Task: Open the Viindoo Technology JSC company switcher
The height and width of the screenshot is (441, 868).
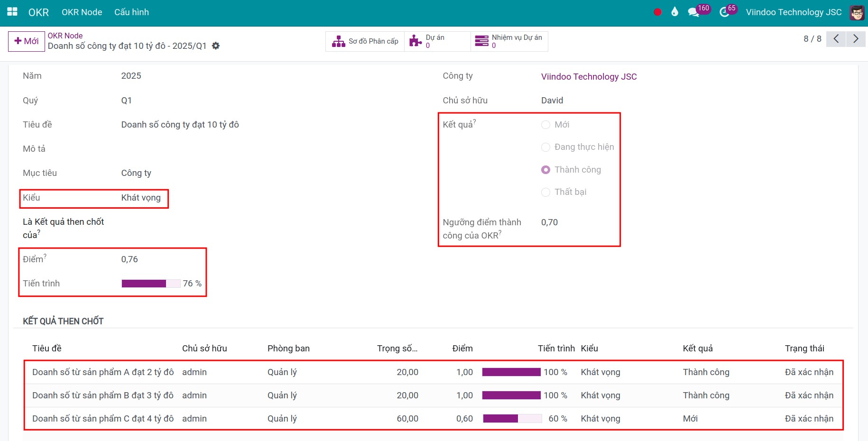Action: click(x=794, y=12)
